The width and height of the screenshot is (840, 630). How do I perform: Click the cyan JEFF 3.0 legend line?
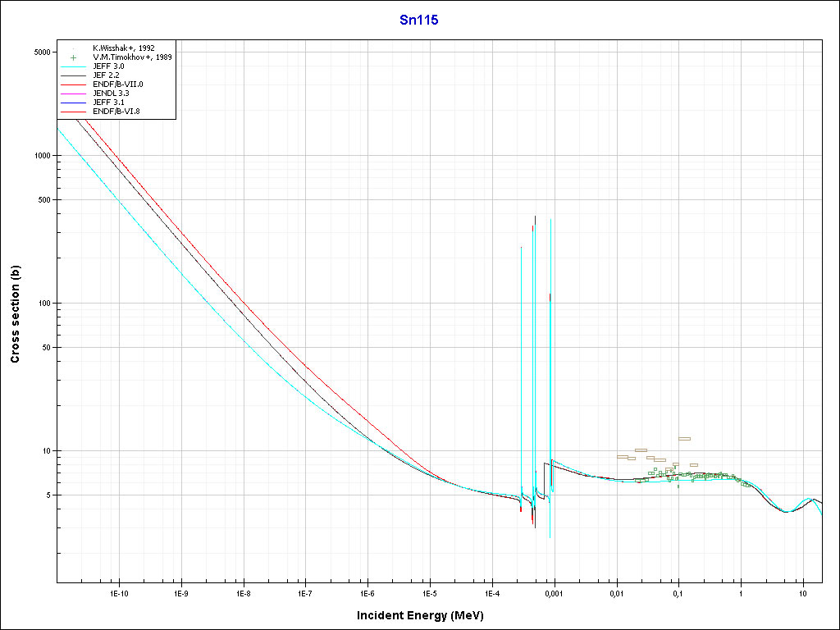point(75,66)
